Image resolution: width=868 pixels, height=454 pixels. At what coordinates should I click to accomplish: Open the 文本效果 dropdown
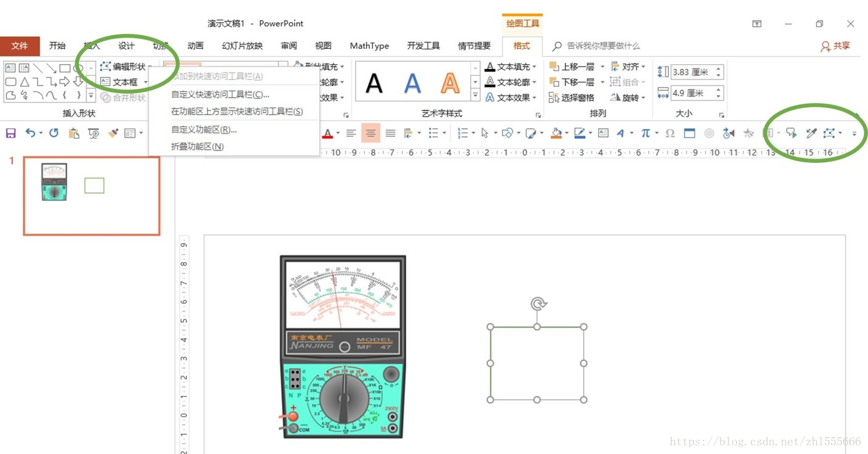511,97
